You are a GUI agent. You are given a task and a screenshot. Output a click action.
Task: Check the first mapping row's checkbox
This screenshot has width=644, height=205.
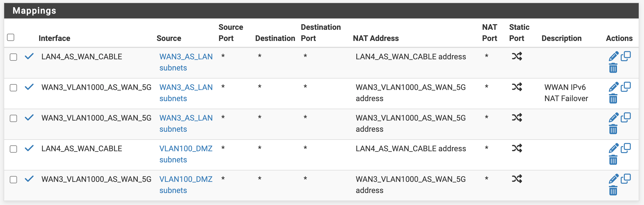[13, 57]
